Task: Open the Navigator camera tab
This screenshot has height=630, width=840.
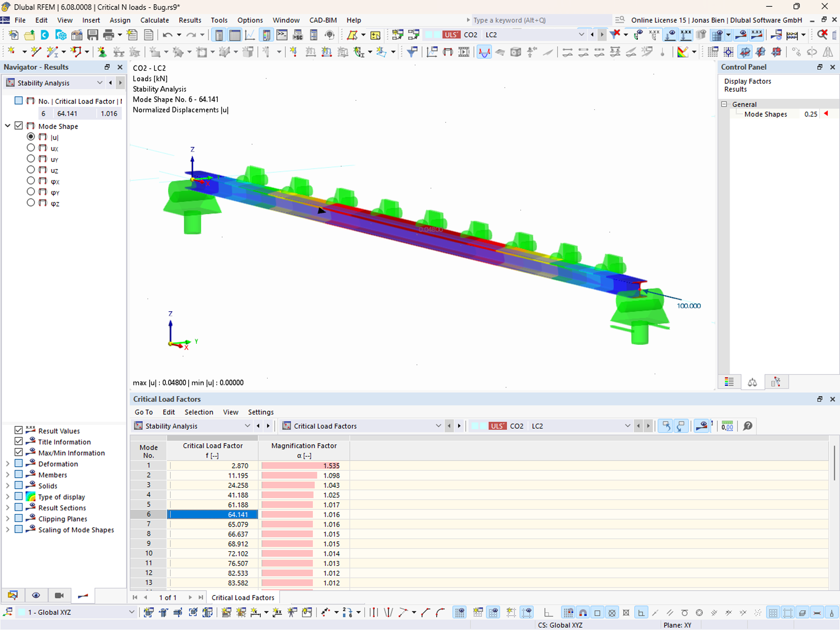Action: point(59,595)
